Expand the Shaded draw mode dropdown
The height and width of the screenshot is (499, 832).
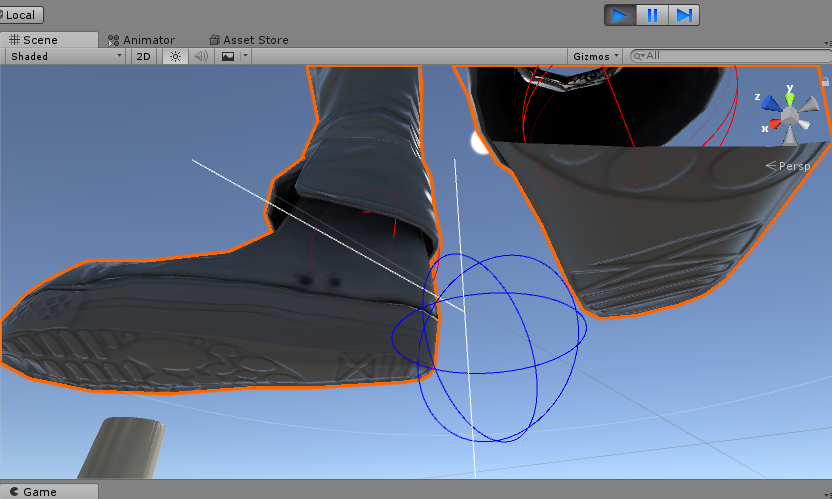click(x=65, y=57)
